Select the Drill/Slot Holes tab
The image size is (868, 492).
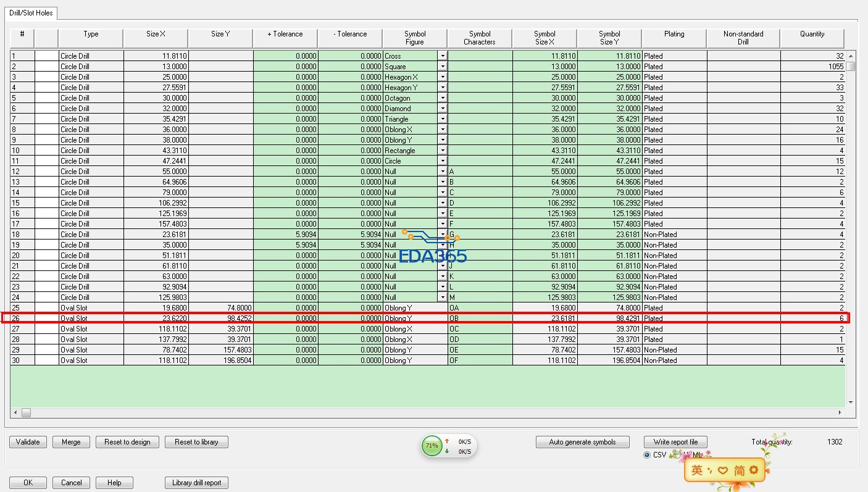pos(31,13)
